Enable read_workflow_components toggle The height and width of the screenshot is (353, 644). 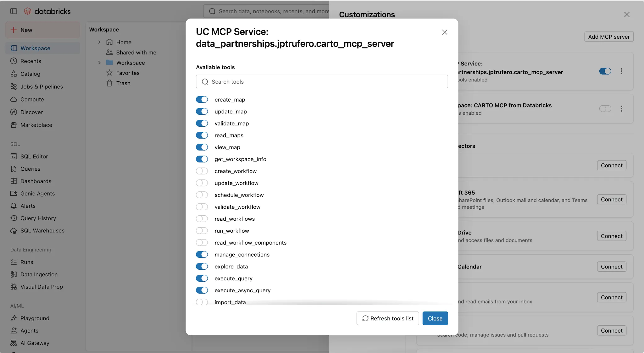click(x=202, y=243)
